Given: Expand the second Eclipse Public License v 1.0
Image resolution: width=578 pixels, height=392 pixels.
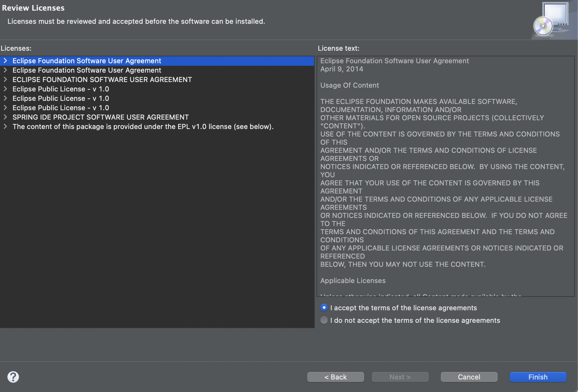Looking at the screenshot, I should pyautogui.click(x=5, y=98).
